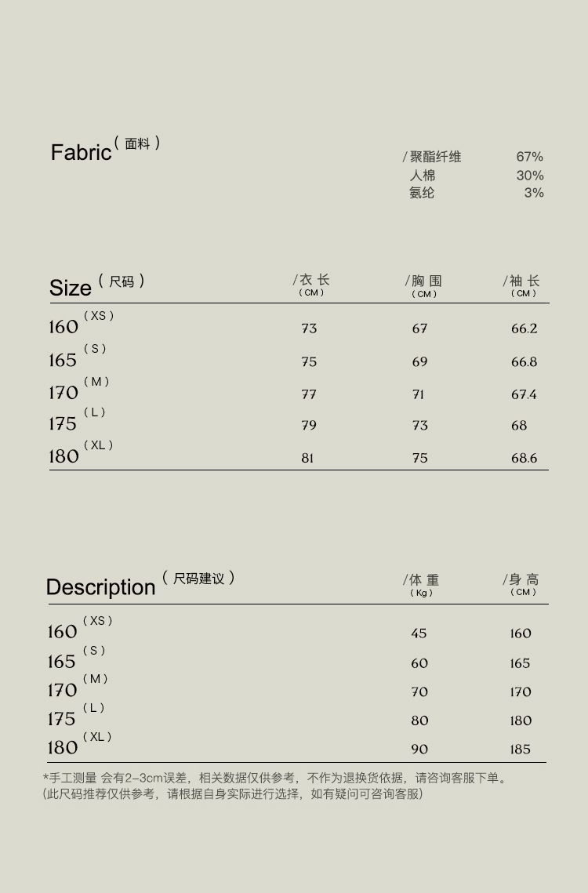The height and width of the screenshot is (893, 588).
Task: Click the Fabric section heading
Action: 82,152
